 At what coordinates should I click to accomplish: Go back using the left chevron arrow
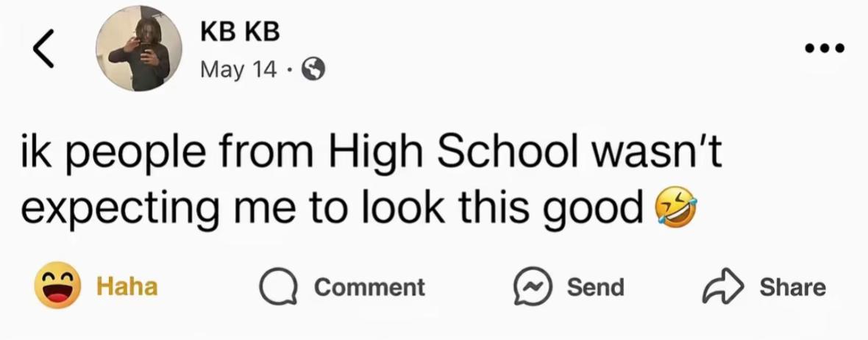(43, 48)
